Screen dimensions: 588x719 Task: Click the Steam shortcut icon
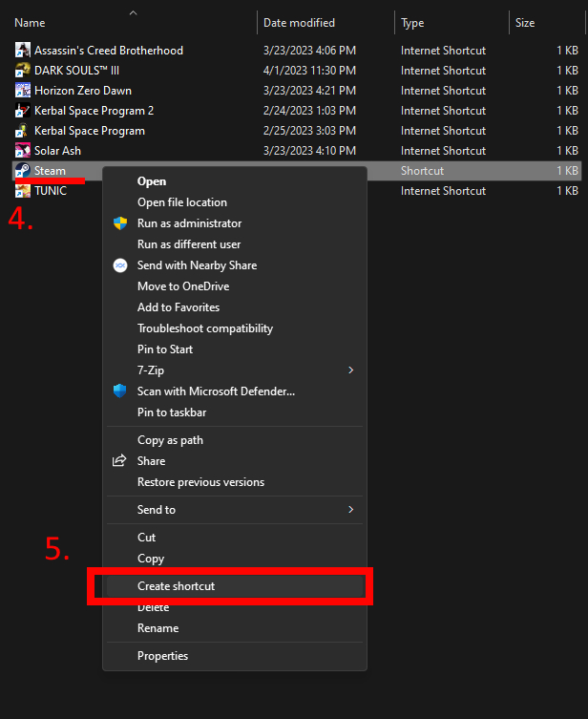pos(23,171)
